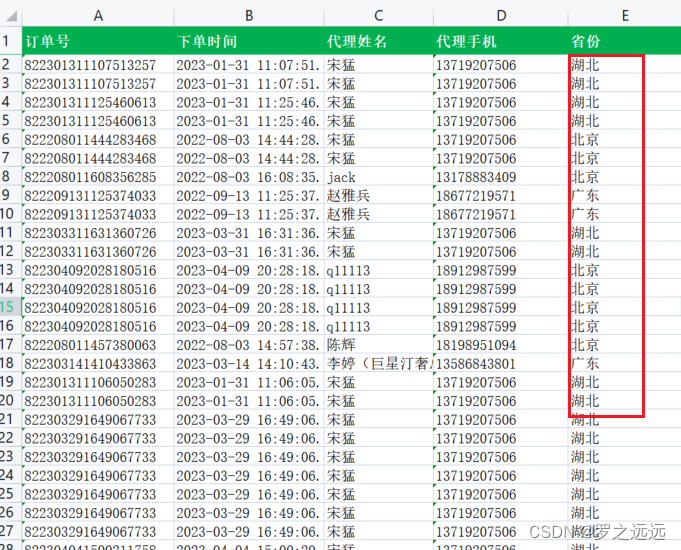The image size is (681, 550).
Task: Click phone 18677219571 in row 9
Action: (501, 195)
